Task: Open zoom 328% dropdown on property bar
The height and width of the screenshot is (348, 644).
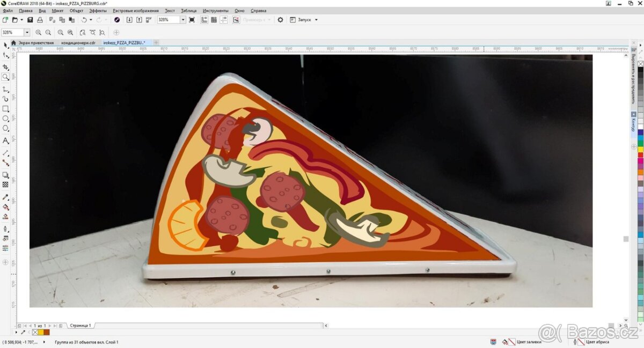Action: (27, 33)
